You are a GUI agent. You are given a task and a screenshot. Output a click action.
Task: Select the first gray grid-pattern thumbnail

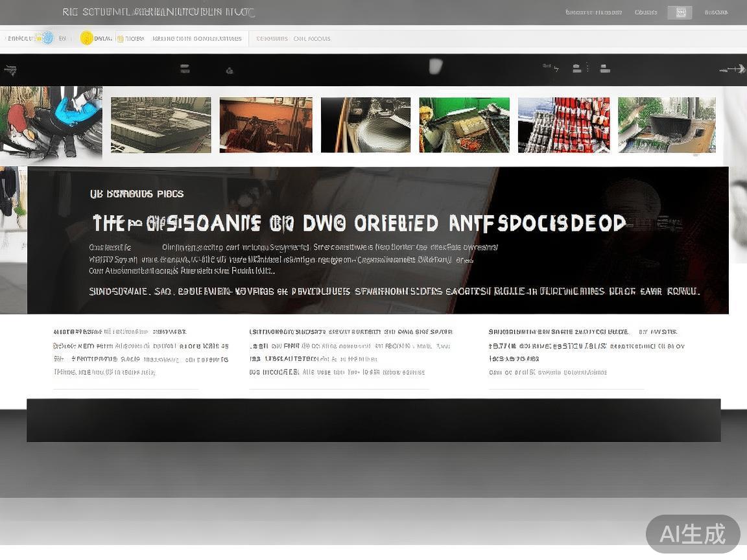click(161, 125)
